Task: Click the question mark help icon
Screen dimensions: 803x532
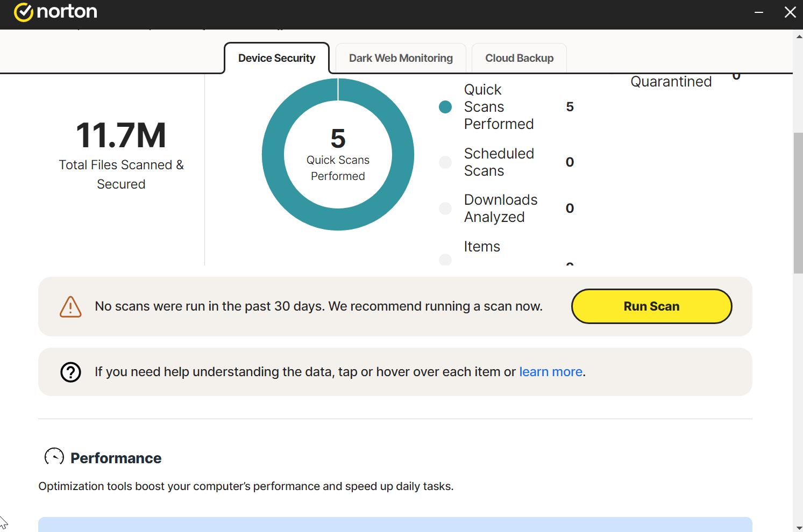Action: click(x=70, y=372)
